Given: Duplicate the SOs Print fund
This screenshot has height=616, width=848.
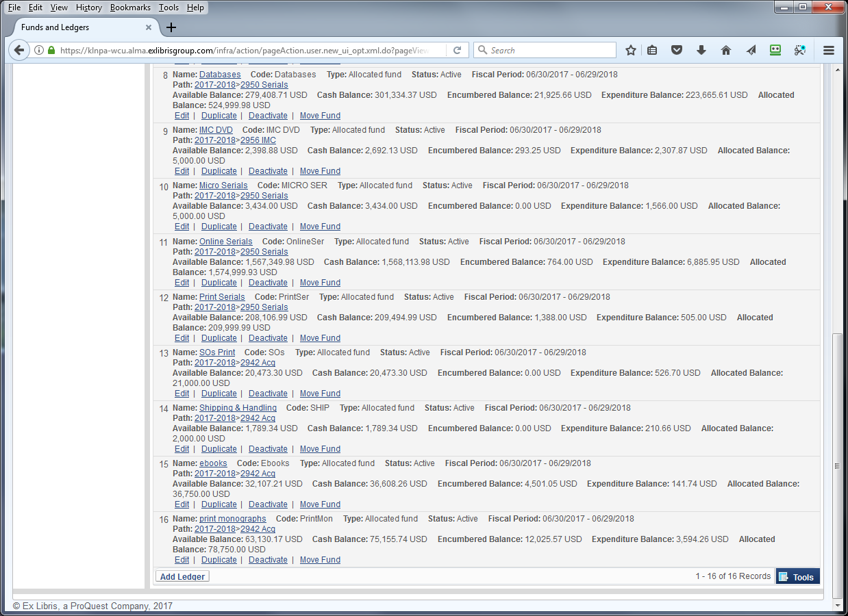Looking at the screenshot, I should tap(219, 394).
